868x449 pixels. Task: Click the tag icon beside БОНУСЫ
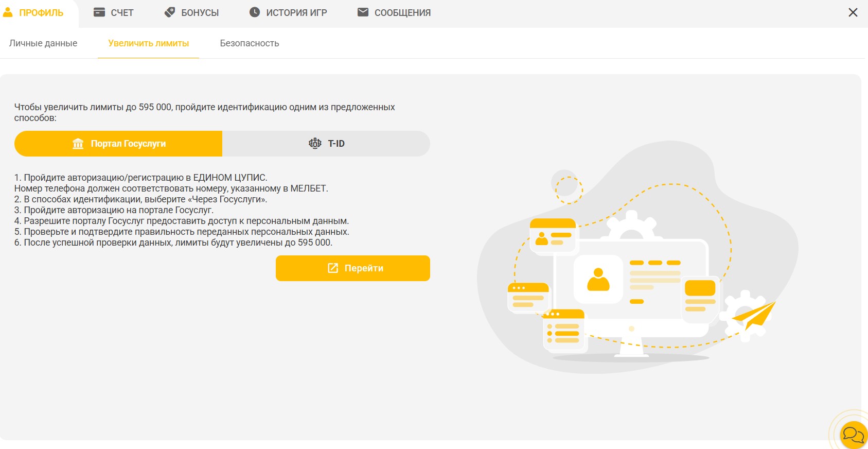click(170, 12)
